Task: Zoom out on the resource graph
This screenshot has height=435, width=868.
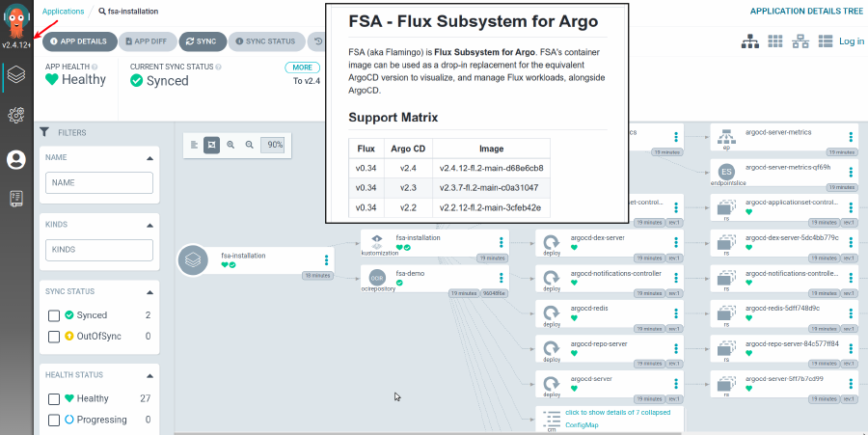Action: [x=250, y=145]
